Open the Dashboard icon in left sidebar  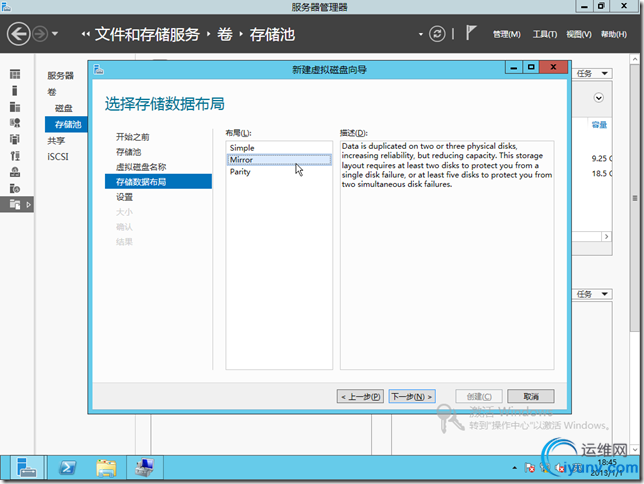point(15,74)
